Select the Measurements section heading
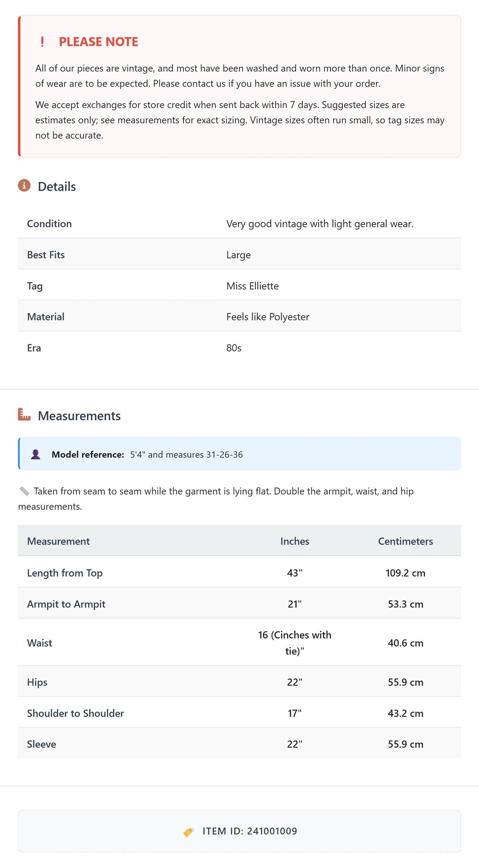The image size is (479, 868). 79,416
